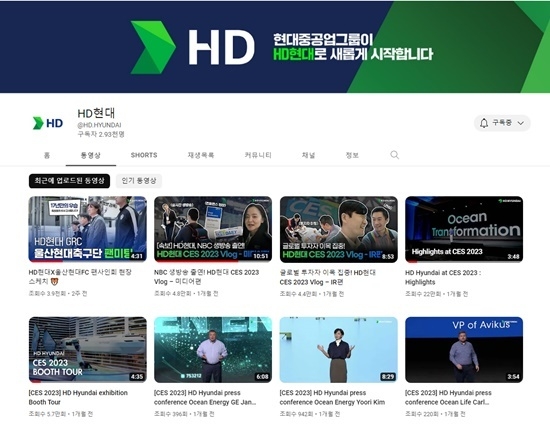Click the @HD.HYUNDAI channel handle

99,125
